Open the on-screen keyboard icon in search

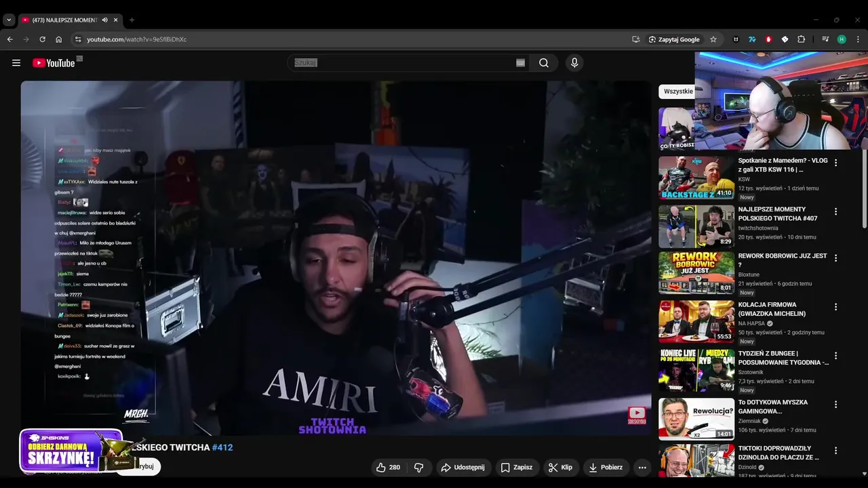(520, 63)
